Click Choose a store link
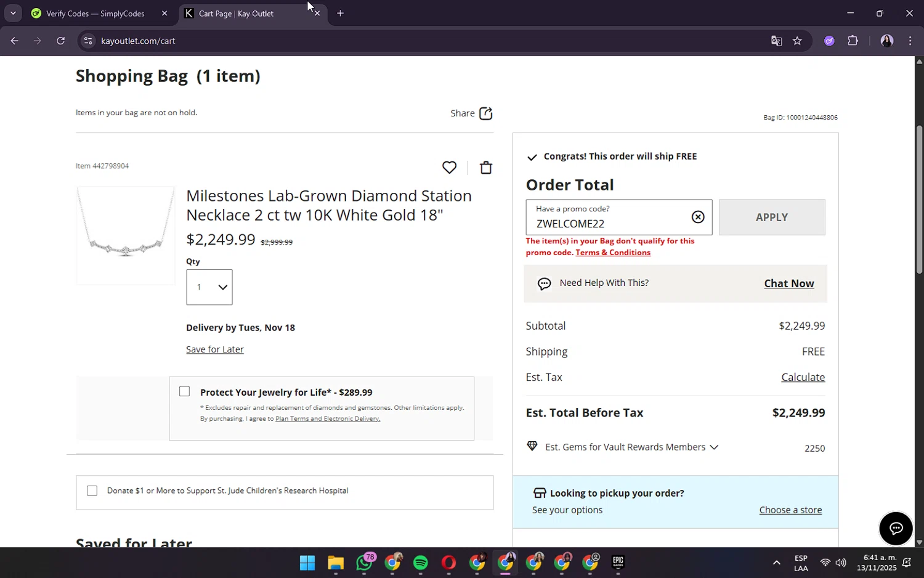924x578 pixels. (790, 510)
